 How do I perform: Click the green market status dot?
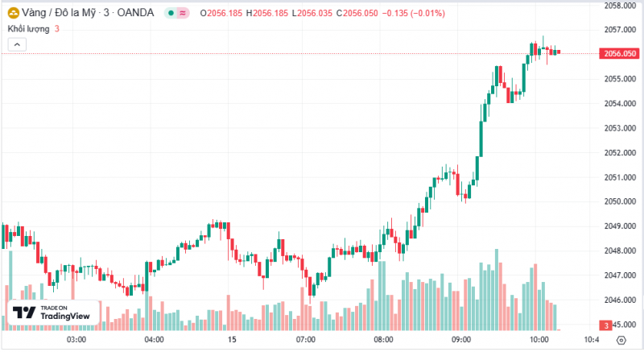171,14
